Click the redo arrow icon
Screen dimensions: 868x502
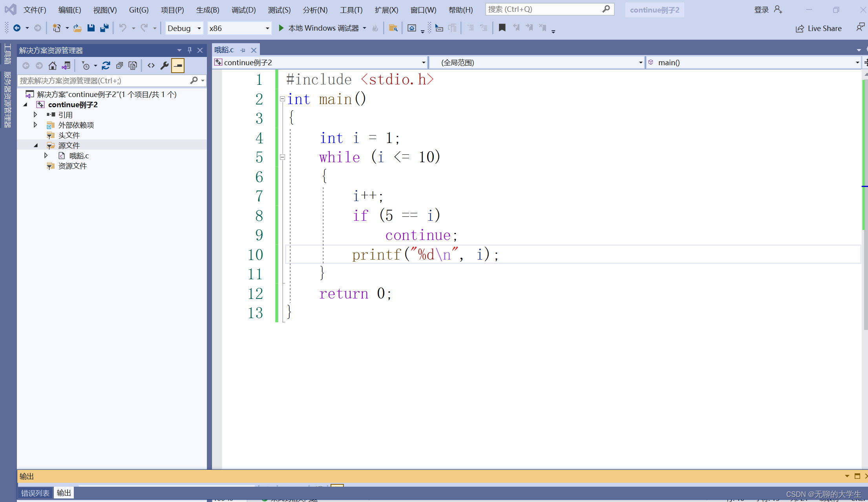coord(144,28)
